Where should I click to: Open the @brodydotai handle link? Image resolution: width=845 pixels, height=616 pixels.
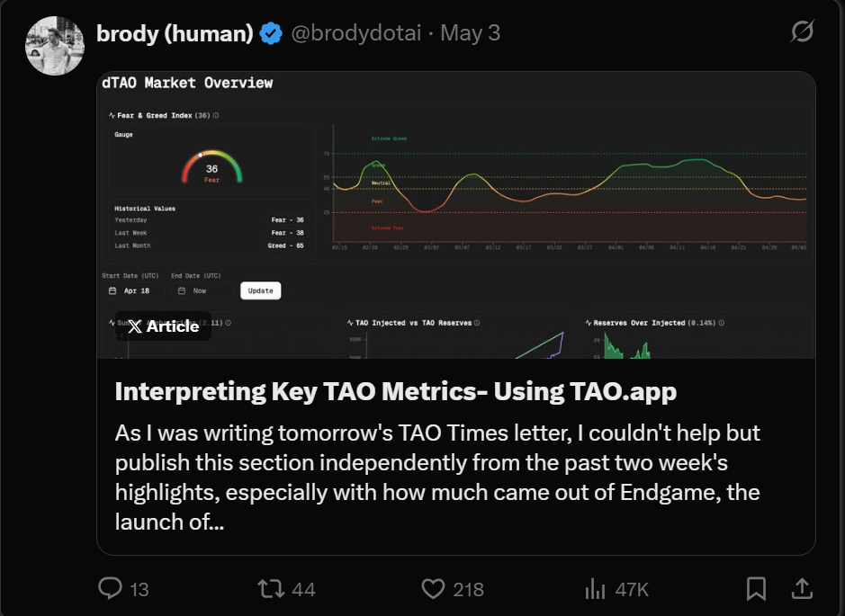pos(355,34)
